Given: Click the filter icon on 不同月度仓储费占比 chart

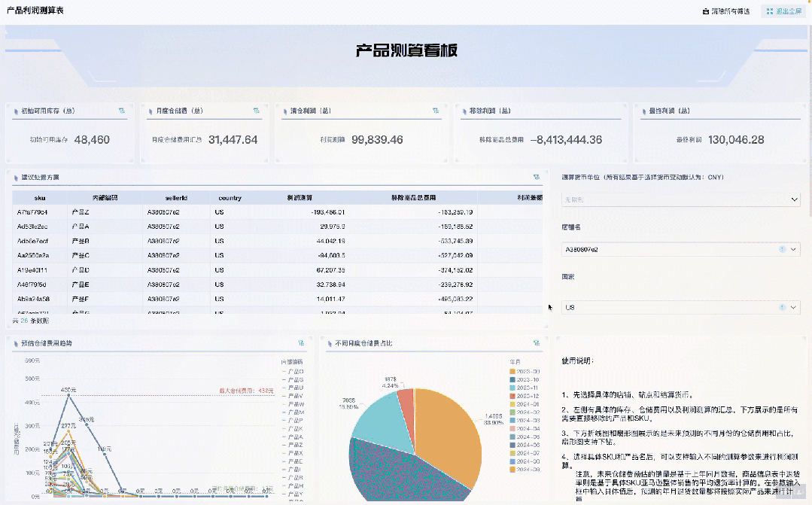Looking at the screenshot, I should click(536, 341).
